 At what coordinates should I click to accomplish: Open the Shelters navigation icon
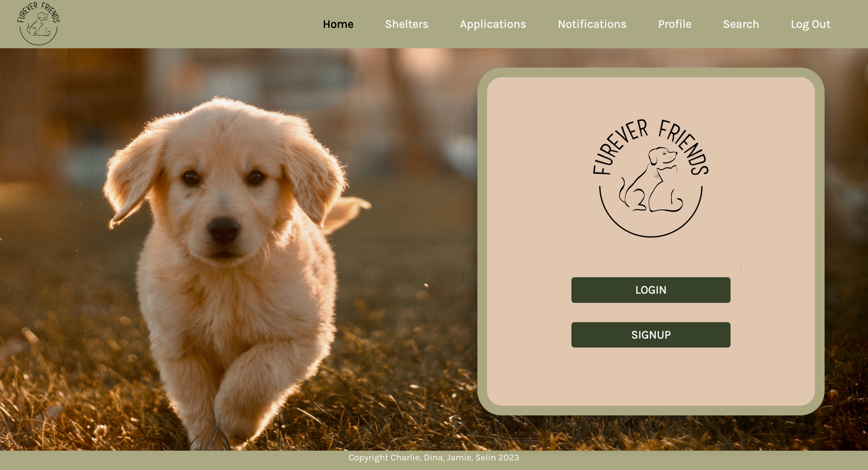(x=407, y=24)
